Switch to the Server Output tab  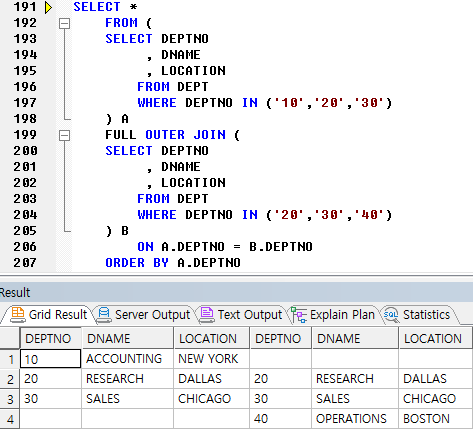tap(144, 315)
